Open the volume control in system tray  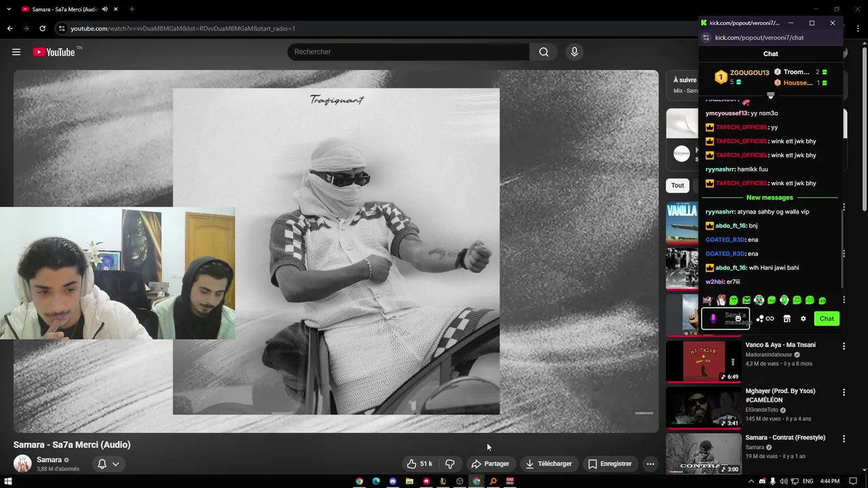click(x=784, y=481)
